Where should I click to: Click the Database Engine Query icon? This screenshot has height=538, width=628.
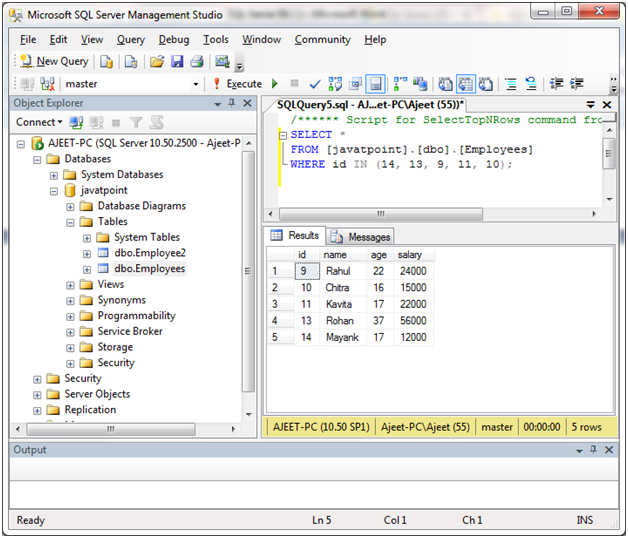click(x=107, y=61)
